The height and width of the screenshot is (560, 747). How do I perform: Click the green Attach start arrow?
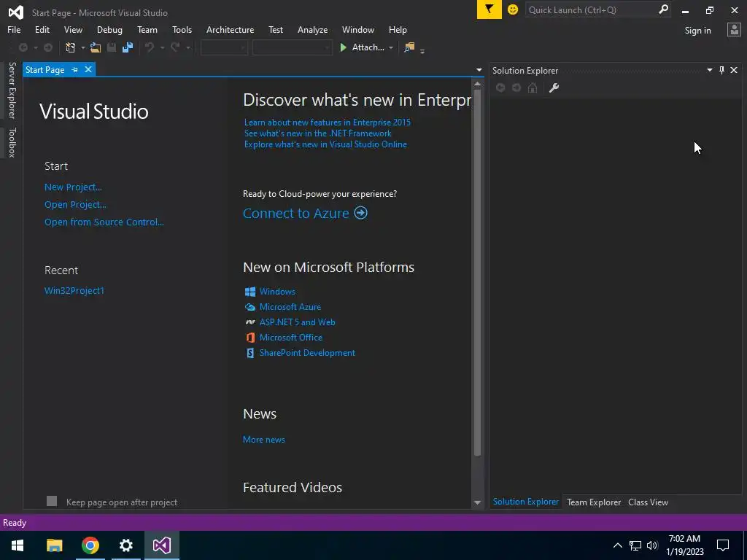click(x=343, y=47)
